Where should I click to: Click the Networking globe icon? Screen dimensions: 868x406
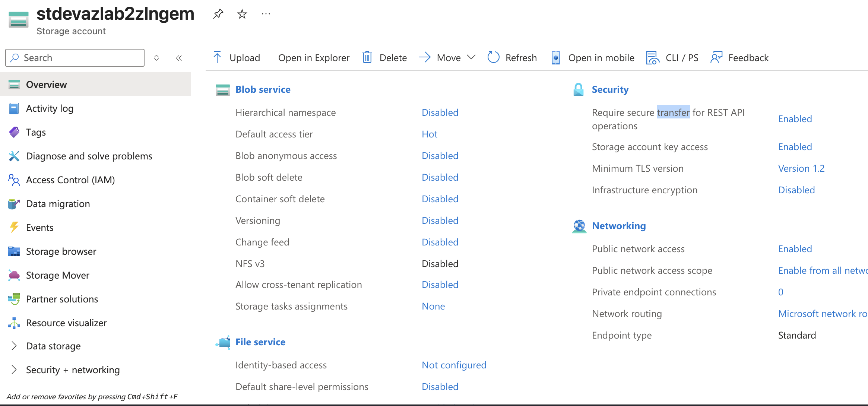[x=579, y=226]
